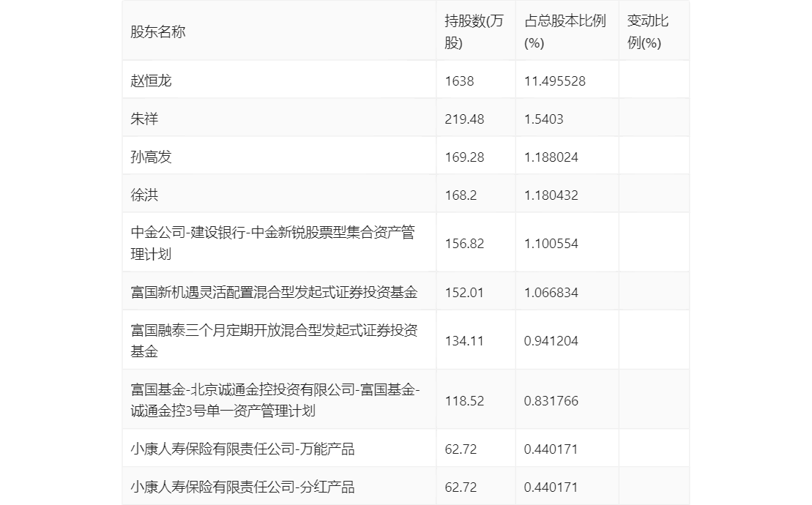Click the 股东名称 column header
Image resolution: width=812 pixels, height=505 pixels.
click(157, 31)
